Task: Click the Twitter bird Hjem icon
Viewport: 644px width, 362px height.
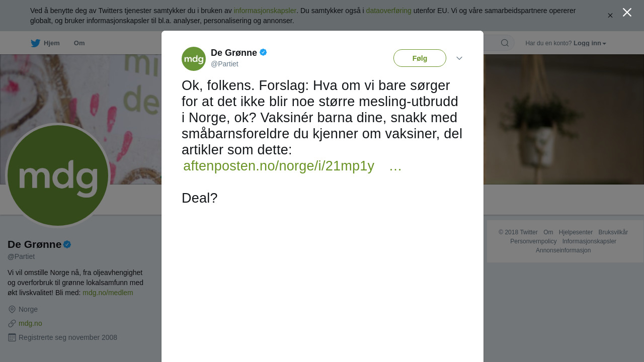Action: pyautogui.click(x=35, y=43)
